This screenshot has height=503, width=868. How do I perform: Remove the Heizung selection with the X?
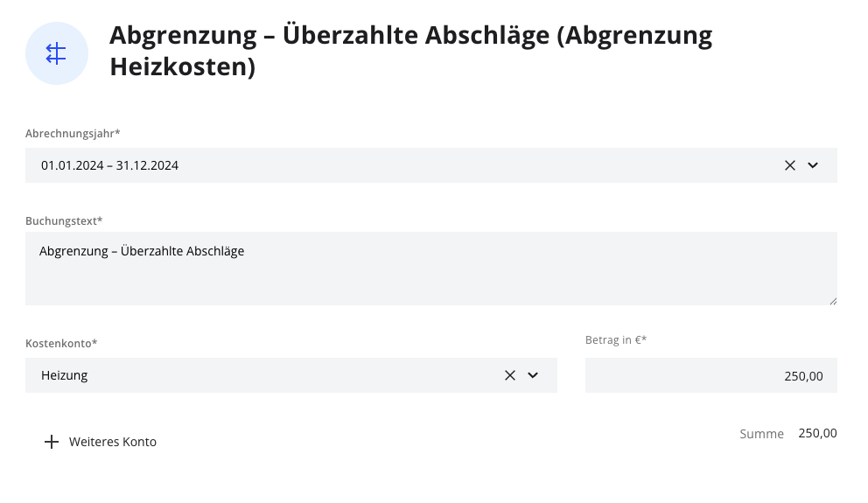[x=510, y=375]
